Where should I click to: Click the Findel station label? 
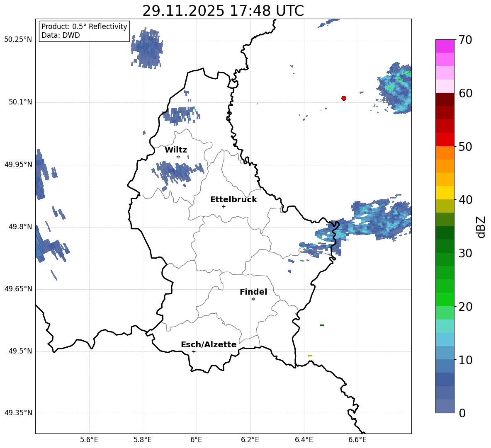click(253, 292)
